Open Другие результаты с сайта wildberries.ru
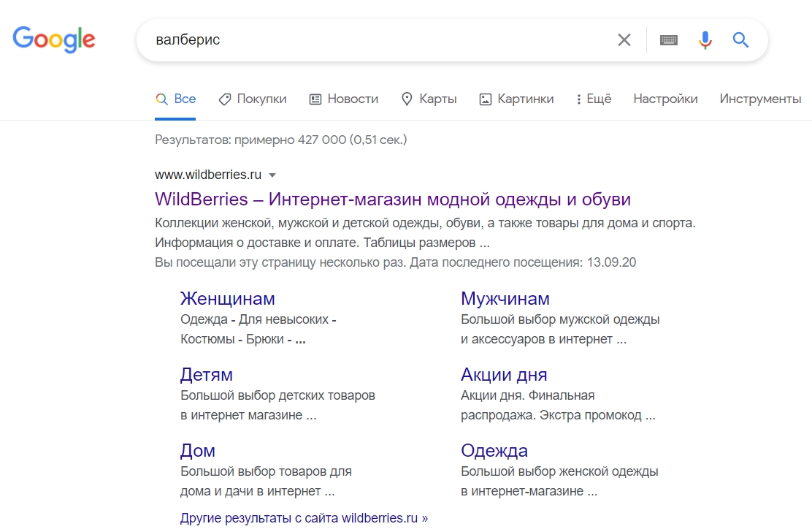Viewport: 812px width, 532px height. point(304,517)
